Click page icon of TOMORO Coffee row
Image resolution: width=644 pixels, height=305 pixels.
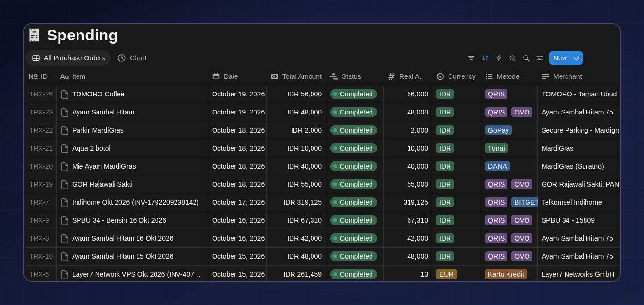point(65,95)
